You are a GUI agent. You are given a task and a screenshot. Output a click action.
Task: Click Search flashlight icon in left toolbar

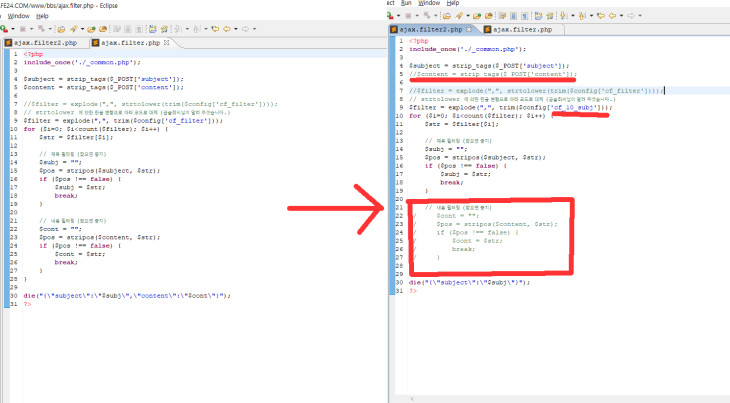(x=72, y=28)
